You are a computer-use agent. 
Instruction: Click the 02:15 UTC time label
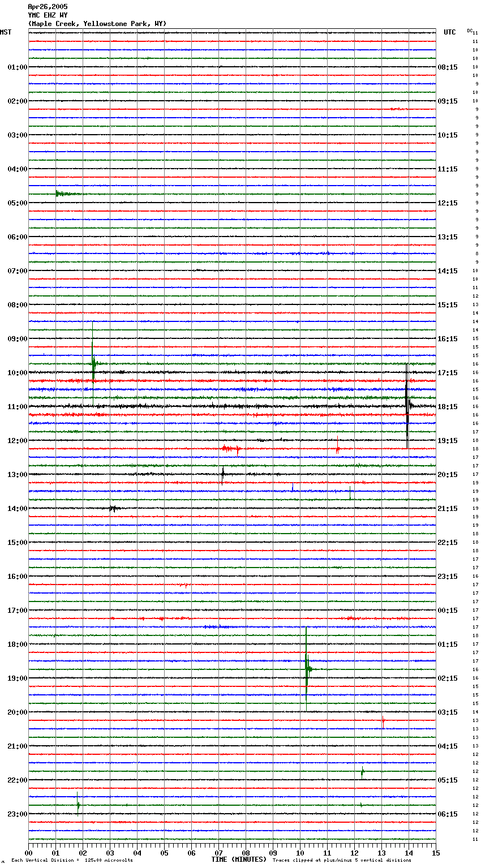pyautogui.click(x=448, y=678)
